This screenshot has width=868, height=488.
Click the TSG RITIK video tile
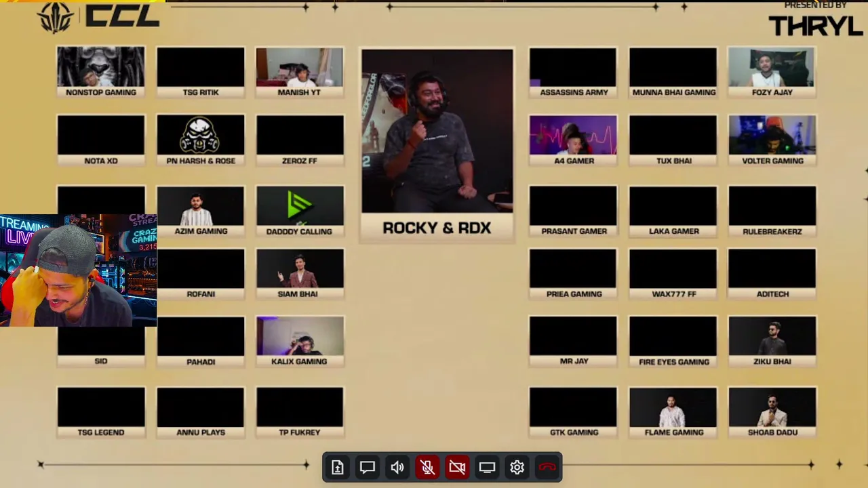pyautogui.click(x=201, y=72)
